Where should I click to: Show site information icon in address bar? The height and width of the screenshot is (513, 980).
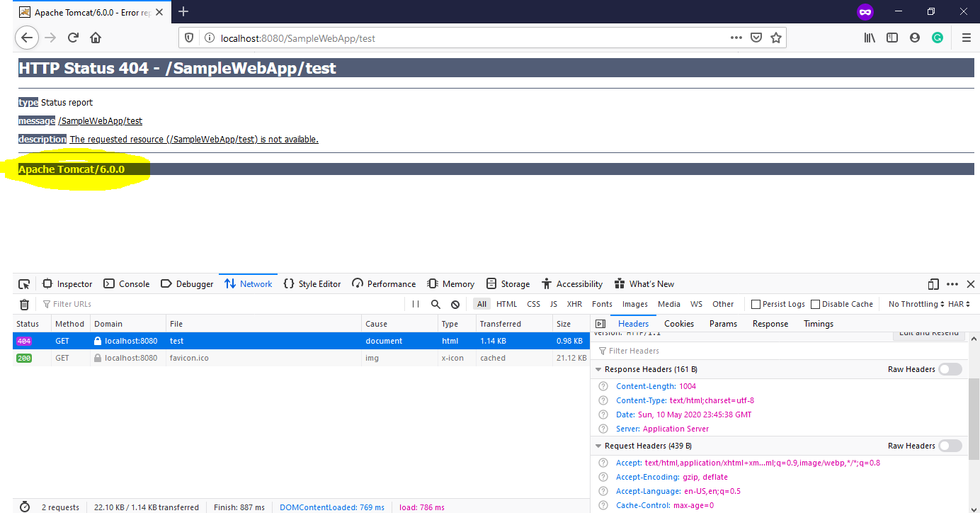210,38
